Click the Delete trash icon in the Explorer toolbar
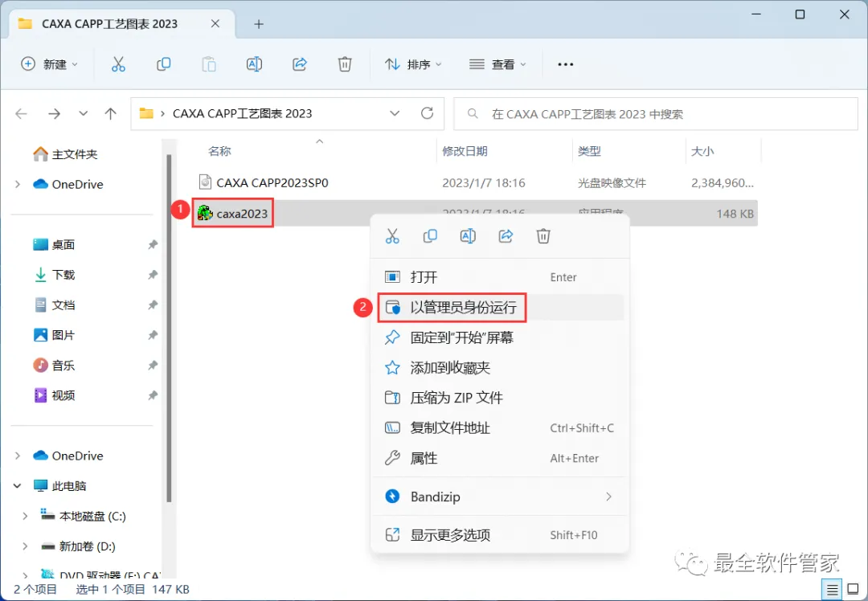 tap(345, 64)
